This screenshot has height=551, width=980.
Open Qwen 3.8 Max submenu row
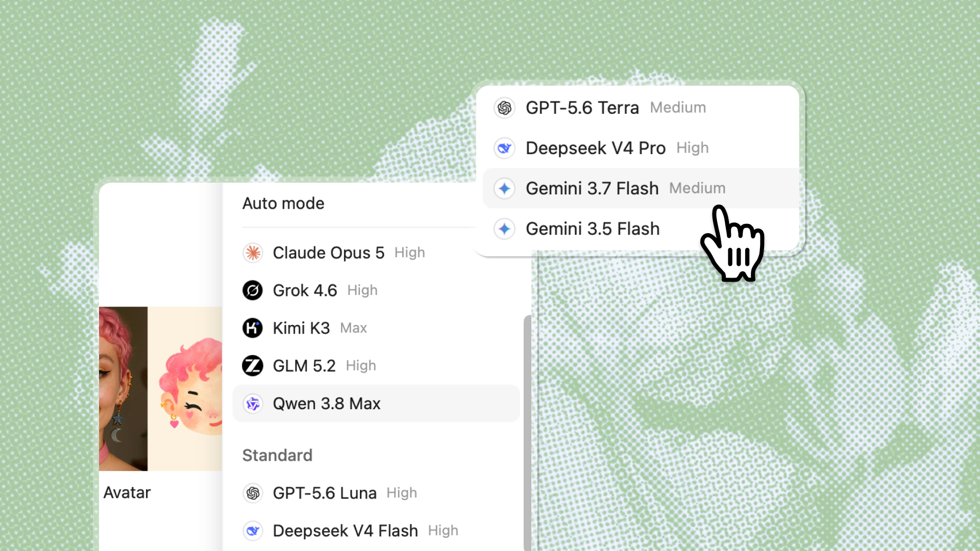(376, 404)
